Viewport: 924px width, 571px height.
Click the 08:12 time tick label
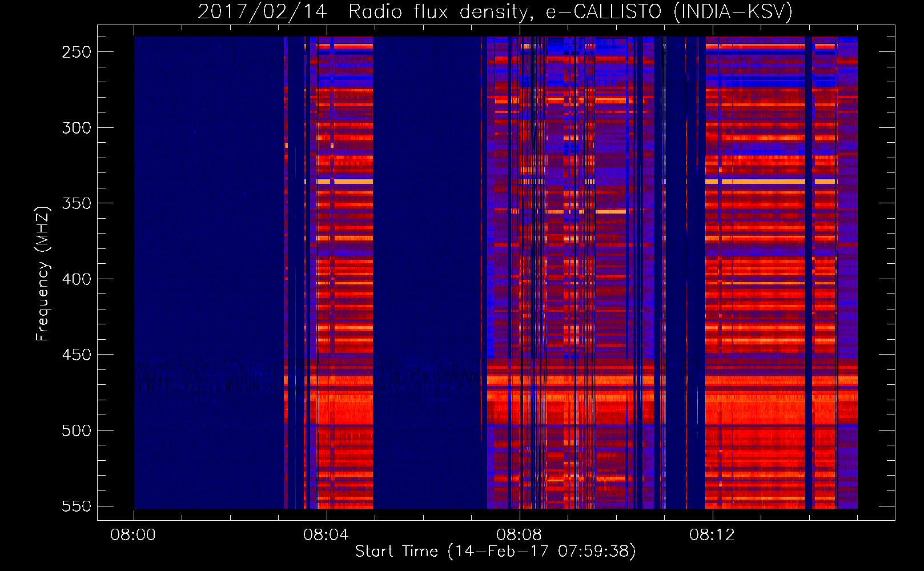pyautogui.click(x=712, y=535)
